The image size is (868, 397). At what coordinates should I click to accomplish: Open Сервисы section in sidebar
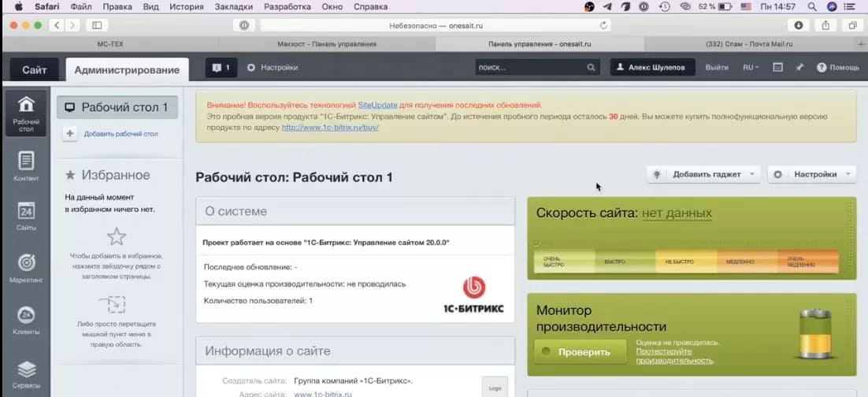click(26, 373)
